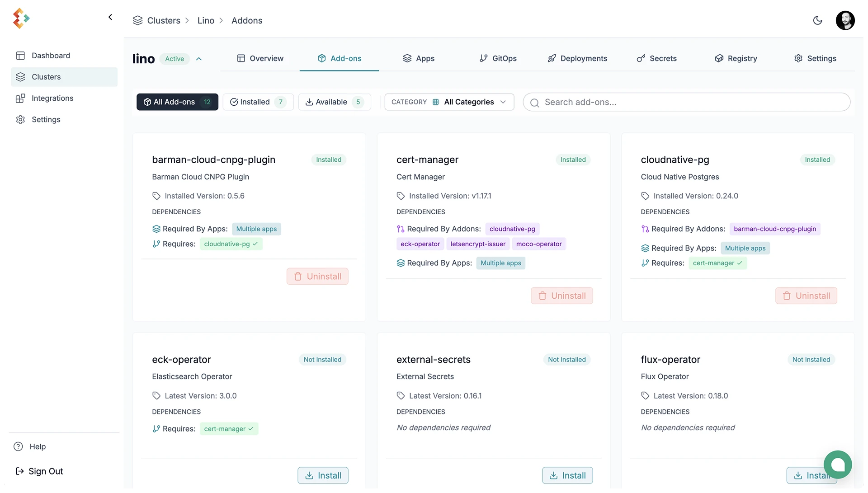This screenshot has width=868, height=493.
Task: Filter by Available add-ons
Action: (335, 102)
